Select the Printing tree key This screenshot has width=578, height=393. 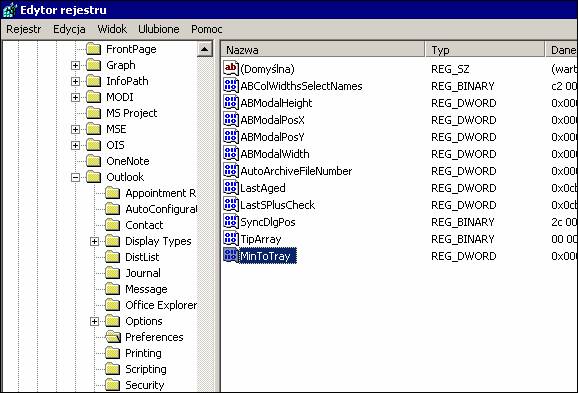pos(143,353)
